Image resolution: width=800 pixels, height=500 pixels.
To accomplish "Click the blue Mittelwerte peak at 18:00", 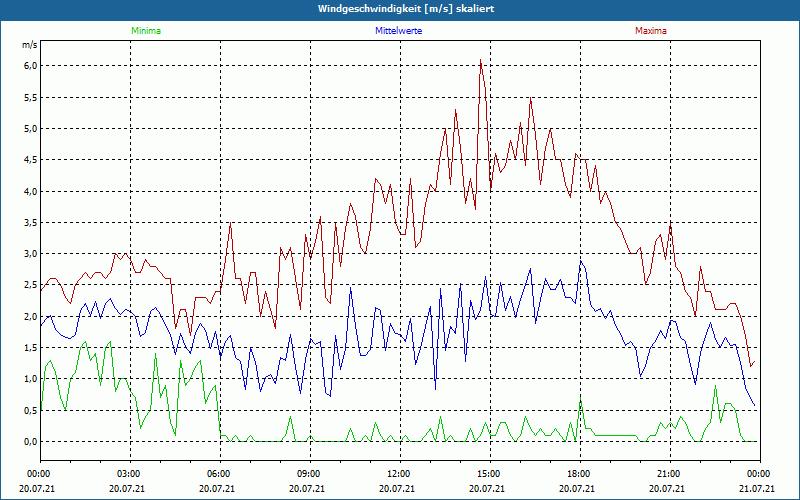I will coord(581,261).
